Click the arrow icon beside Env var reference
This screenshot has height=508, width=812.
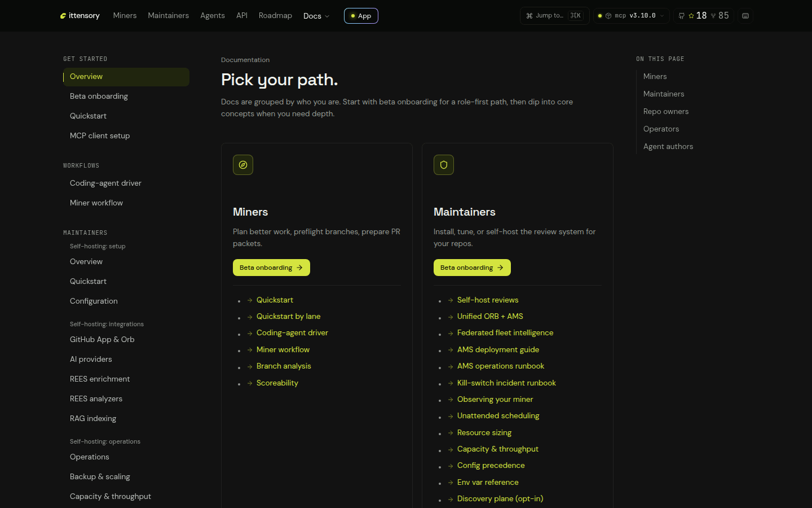pyautogui.click(x=451, y=483)
